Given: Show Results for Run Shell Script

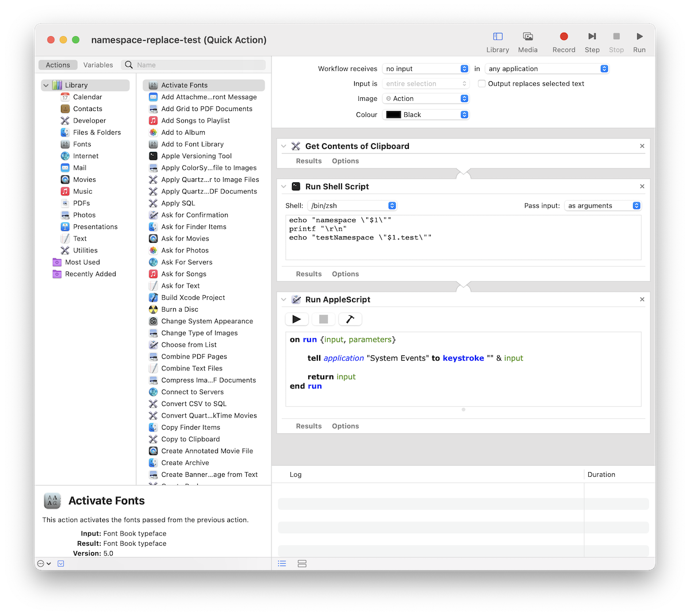Looking at the screenshot, I should (x=309, y=274).
